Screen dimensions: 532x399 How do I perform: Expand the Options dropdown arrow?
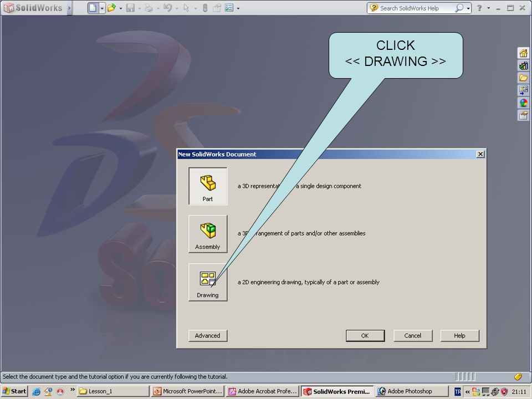(238, 8)
